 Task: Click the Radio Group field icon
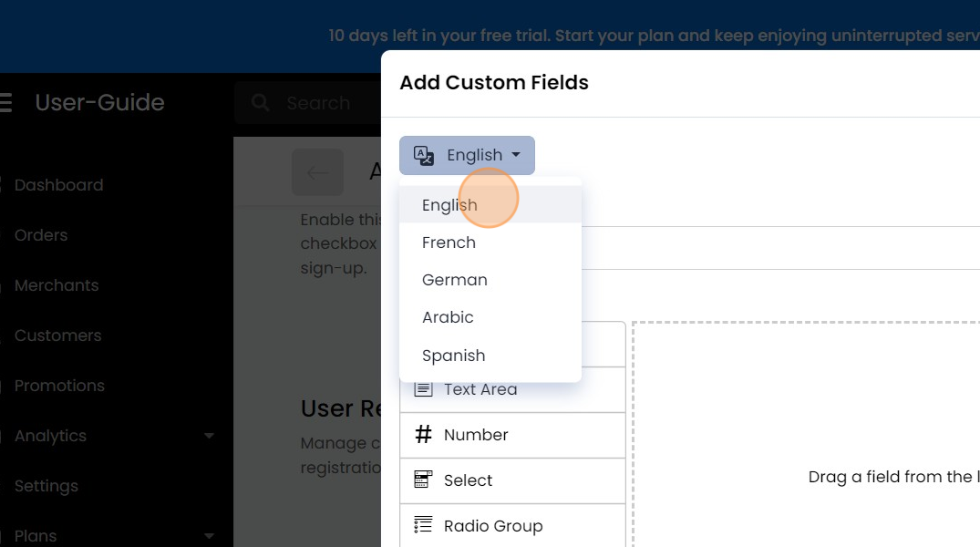point(422,525)
